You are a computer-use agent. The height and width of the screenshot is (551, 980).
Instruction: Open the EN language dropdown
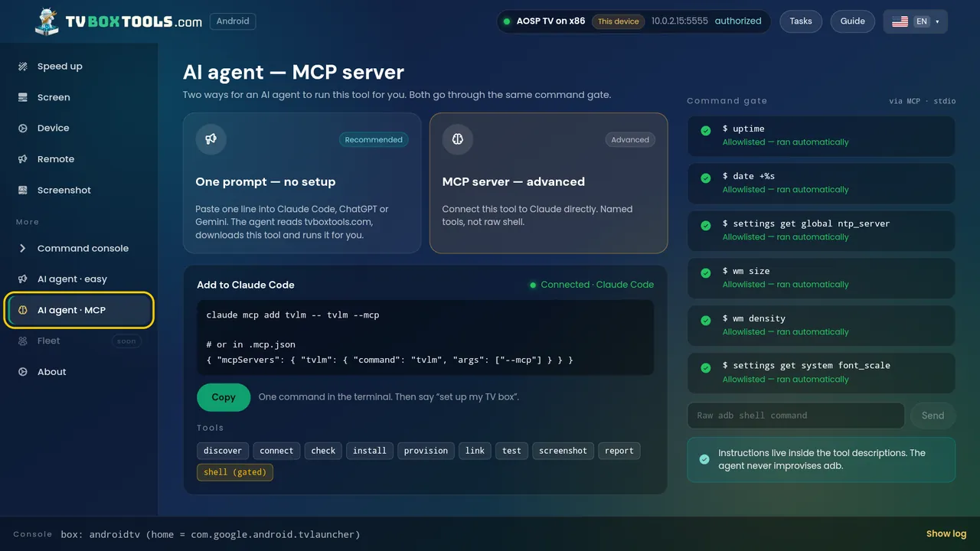coord(916,21)
